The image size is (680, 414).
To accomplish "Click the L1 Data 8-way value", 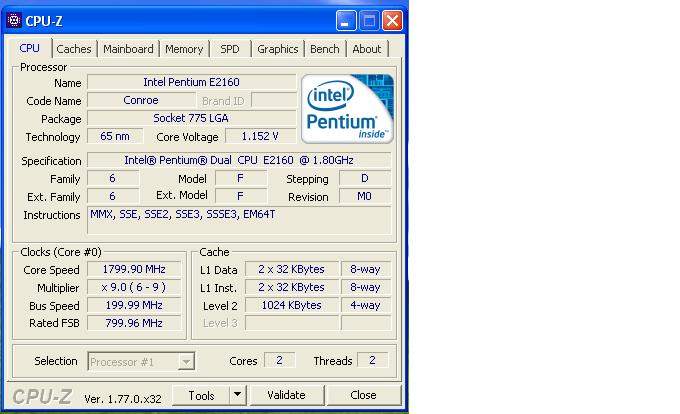I will point(366,269).
